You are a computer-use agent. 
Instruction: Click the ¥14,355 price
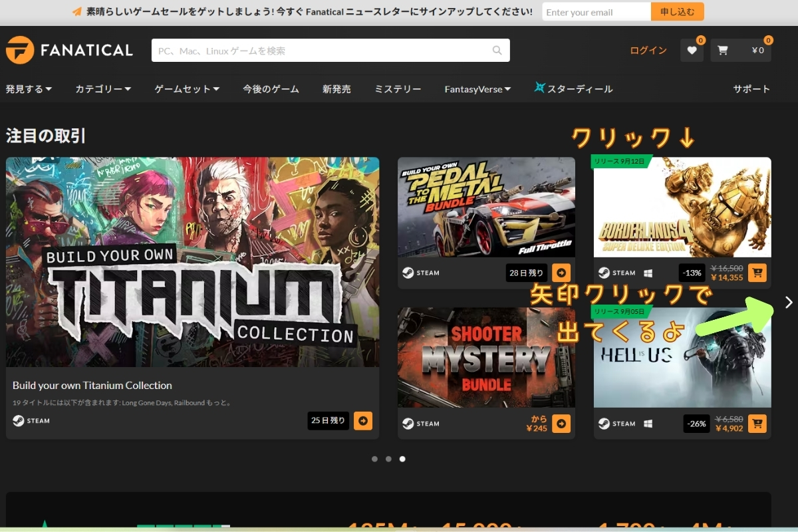(727, 278)
